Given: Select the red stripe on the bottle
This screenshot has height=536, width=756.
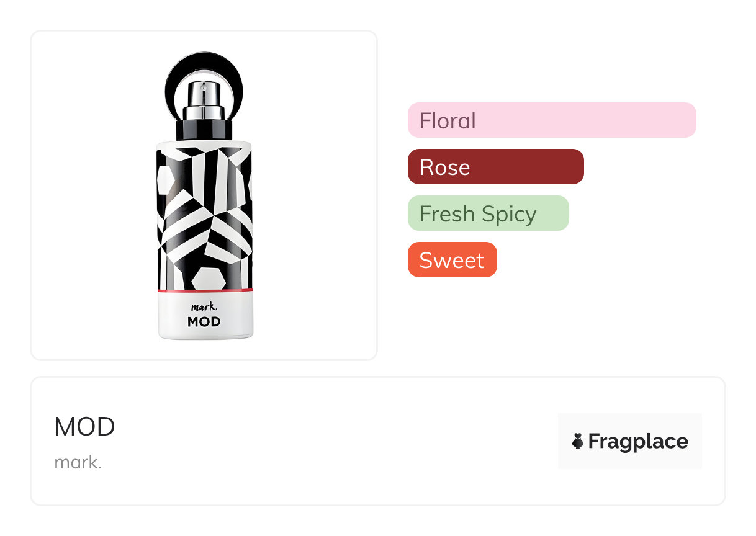Looking at the screenshot, I should [205, 290].
